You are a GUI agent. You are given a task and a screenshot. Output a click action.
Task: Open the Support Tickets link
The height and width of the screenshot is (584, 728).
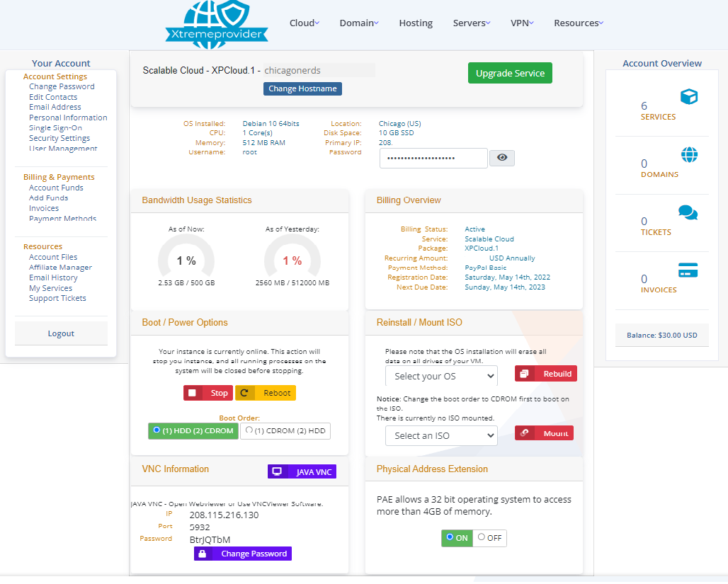pos(57,299)
